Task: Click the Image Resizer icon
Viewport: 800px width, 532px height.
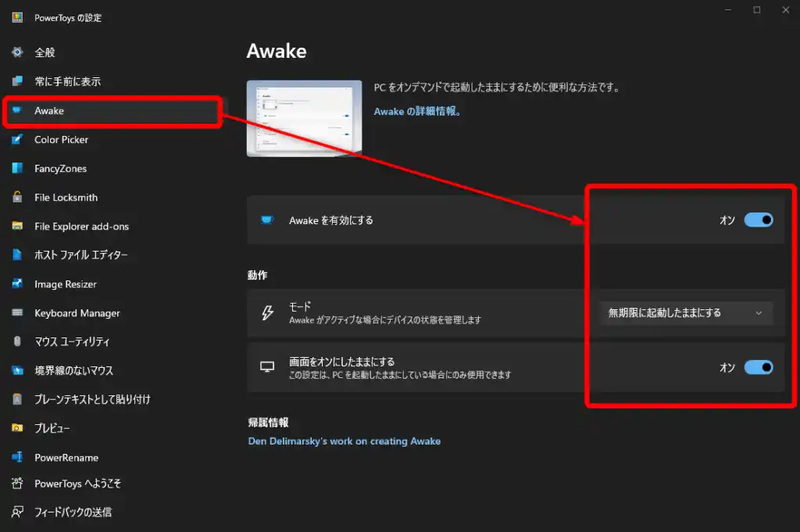Action: (x=17, y=284)
